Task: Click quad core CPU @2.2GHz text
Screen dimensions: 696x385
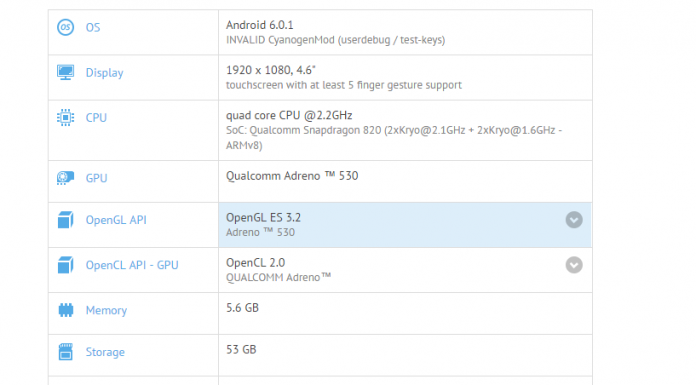Action: (289, 115)
